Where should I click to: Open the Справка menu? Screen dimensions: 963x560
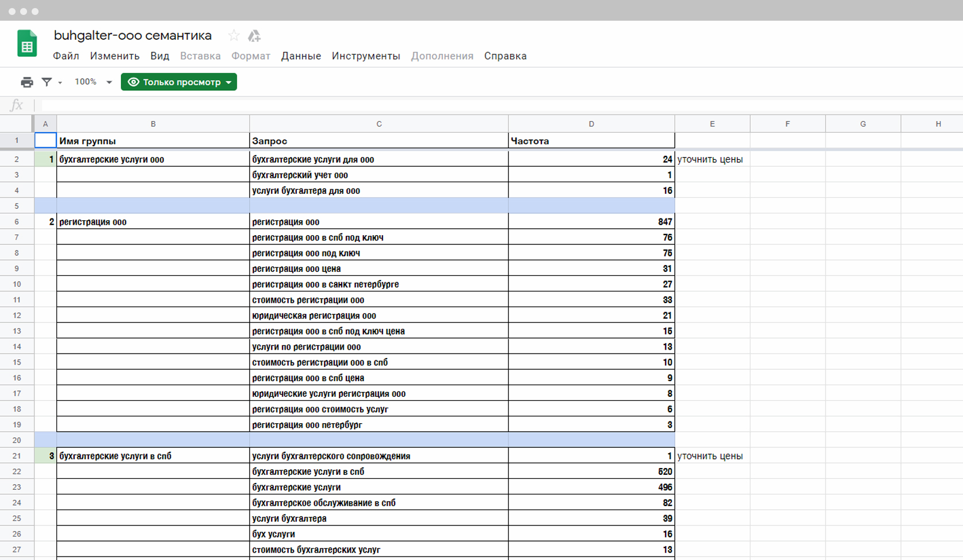[x=505, y=56]
